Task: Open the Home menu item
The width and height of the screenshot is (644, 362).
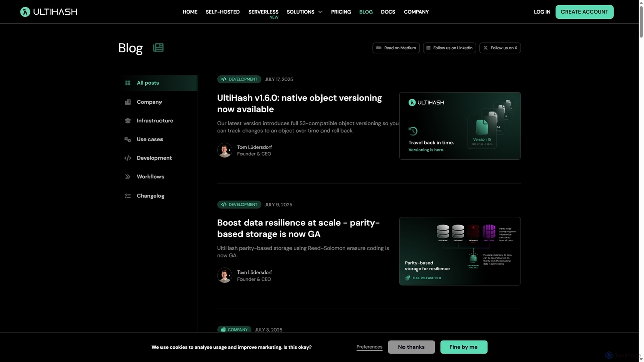Action: 190,12
